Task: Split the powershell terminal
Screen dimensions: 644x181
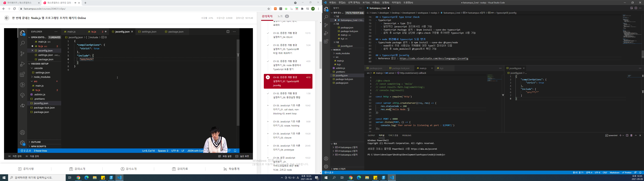Action: [627, 135]
